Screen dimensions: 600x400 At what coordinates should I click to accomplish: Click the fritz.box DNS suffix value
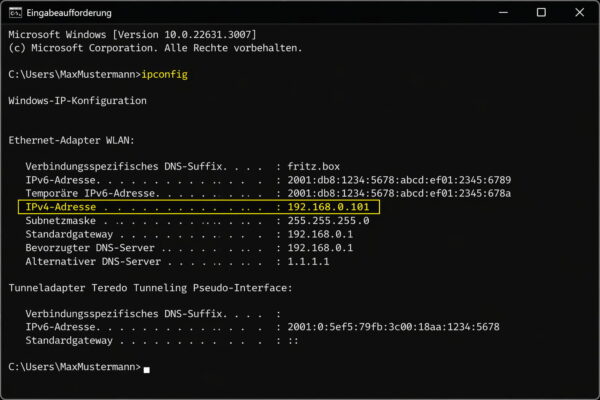click(x=313, y=167)
